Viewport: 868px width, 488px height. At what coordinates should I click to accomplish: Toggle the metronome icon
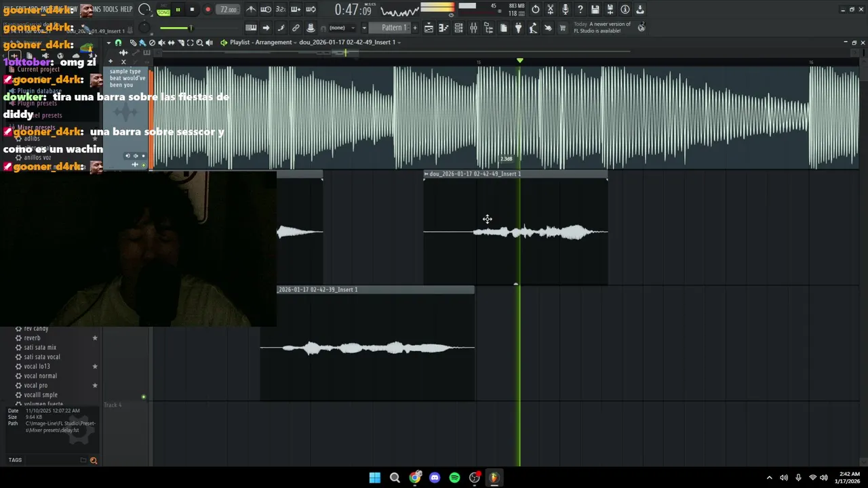(x=251, y=9)
